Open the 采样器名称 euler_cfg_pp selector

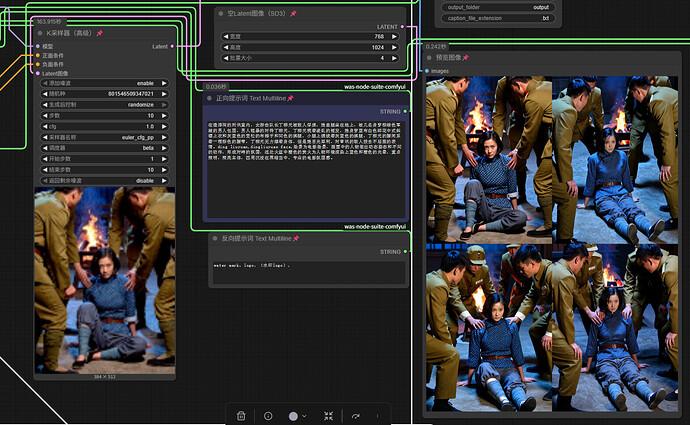[105, 137]
